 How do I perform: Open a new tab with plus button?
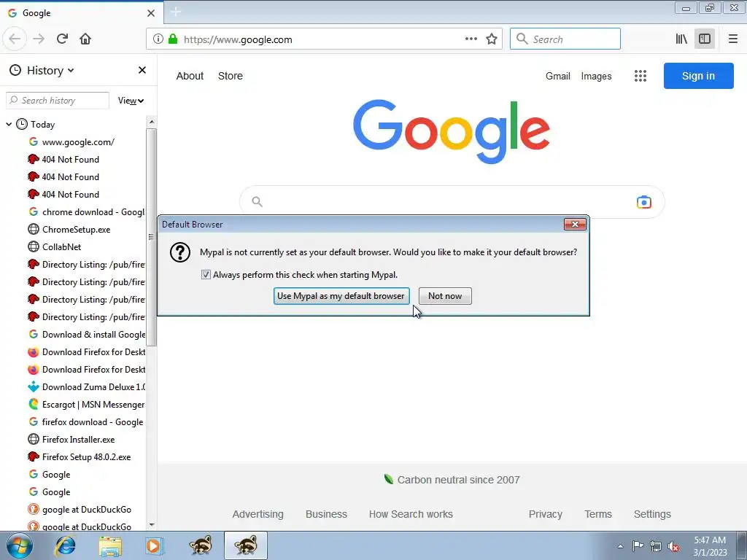tap(176, 12)
